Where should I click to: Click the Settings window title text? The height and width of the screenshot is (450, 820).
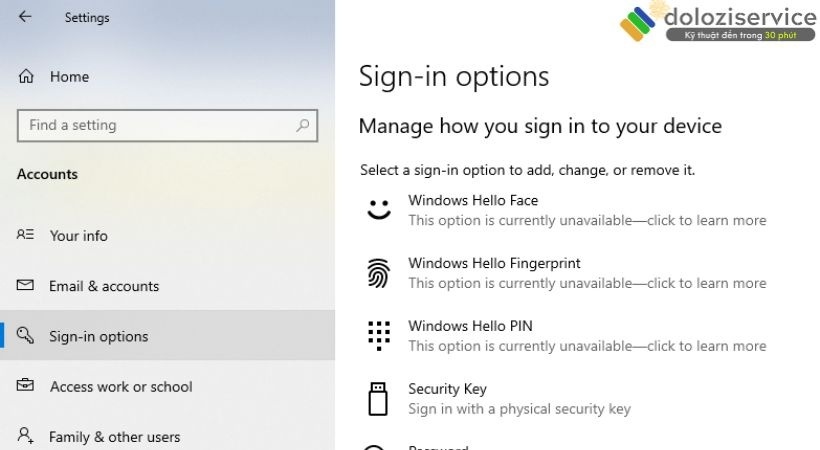tap(87, 17)
